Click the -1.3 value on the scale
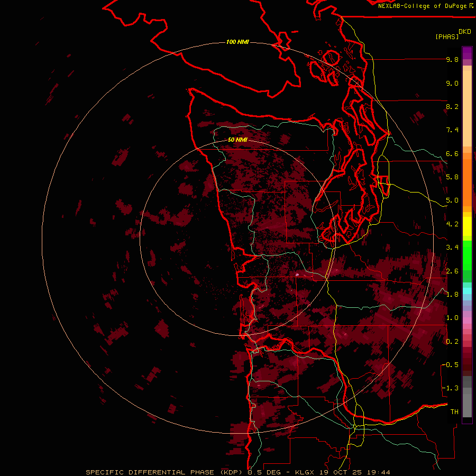 (450, 388)
